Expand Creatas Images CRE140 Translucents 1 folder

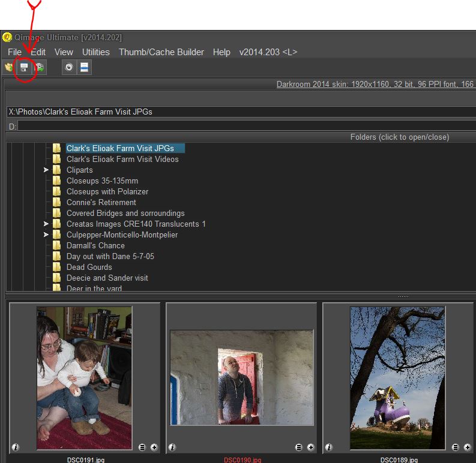pyautogui.click(x=46, y=224)
